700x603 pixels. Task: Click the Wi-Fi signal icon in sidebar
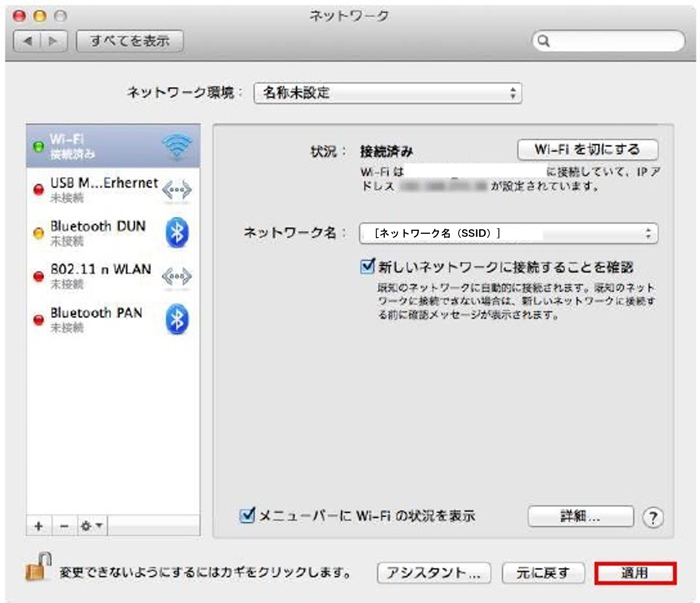click(x=177, y=146)
